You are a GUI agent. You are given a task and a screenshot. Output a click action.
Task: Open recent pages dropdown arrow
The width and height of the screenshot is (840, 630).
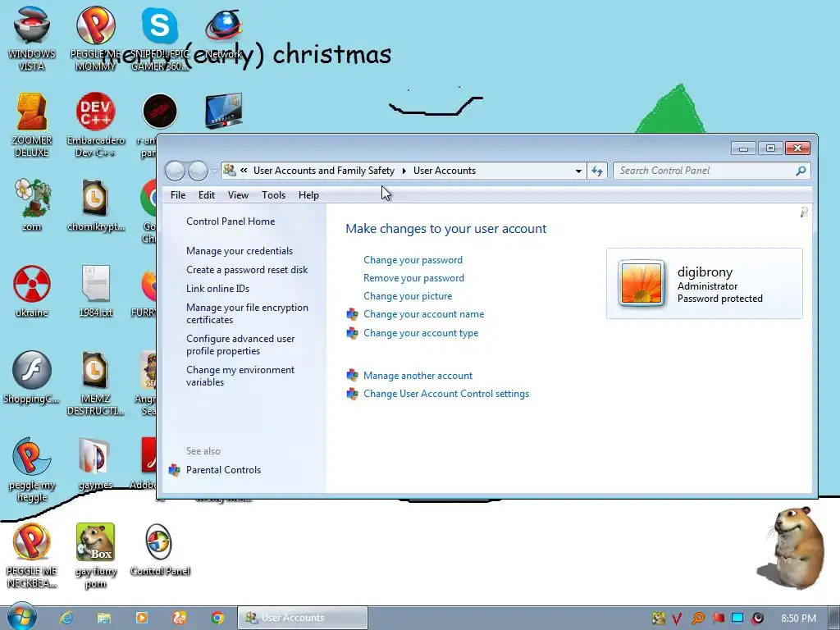pos(214,171)
